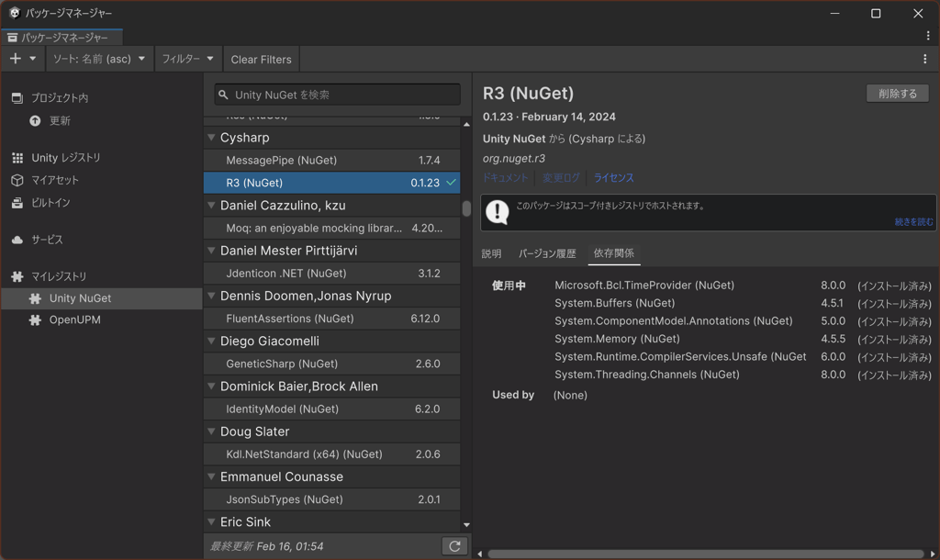Select the Unity Registry grid icon

[18, 157]
